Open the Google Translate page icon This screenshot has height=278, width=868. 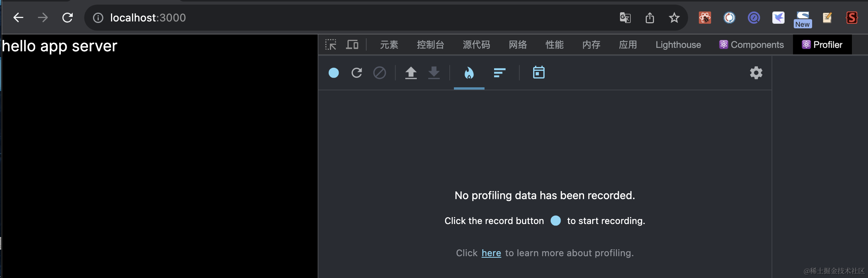tap(625, 18)
